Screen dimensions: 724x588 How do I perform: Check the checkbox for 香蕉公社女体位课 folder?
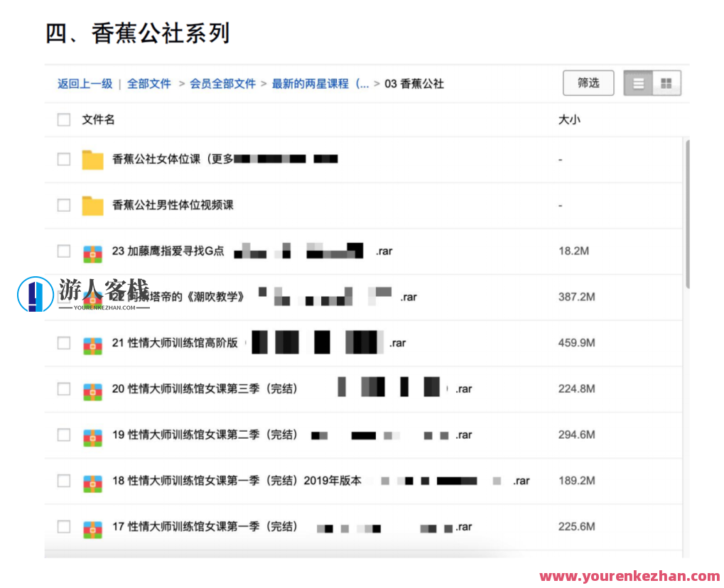[63, 158]
